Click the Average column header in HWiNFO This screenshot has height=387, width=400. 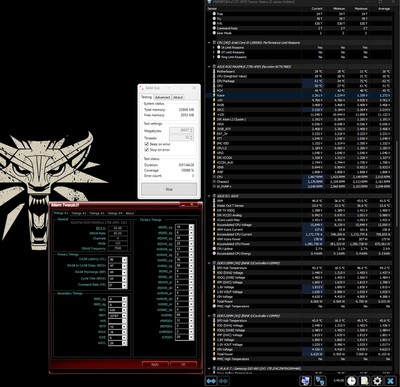pyautogui.click(x=381, y=9)
